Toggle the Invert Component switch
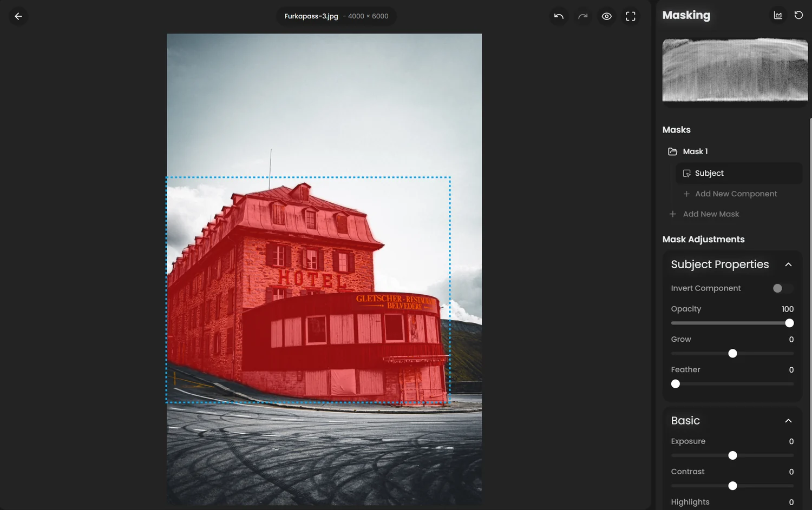The image size is (812, 510). [783, 288]
